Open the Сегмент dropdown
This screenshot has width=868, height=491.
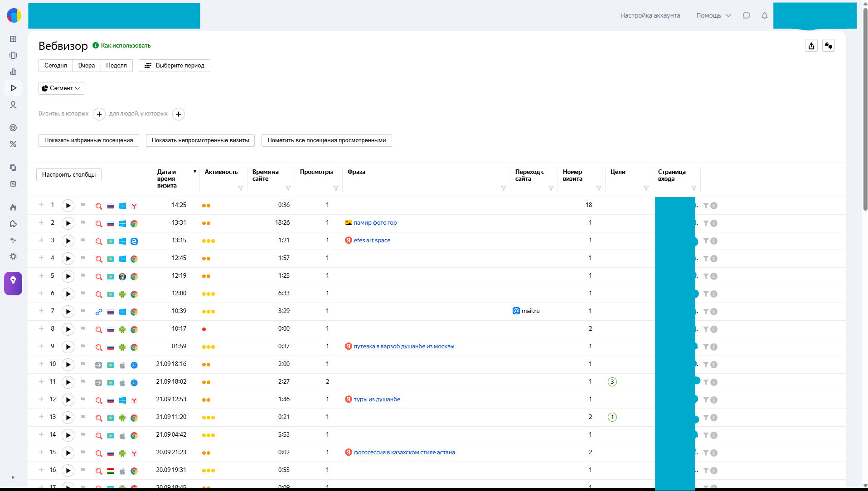click(61, 88)
